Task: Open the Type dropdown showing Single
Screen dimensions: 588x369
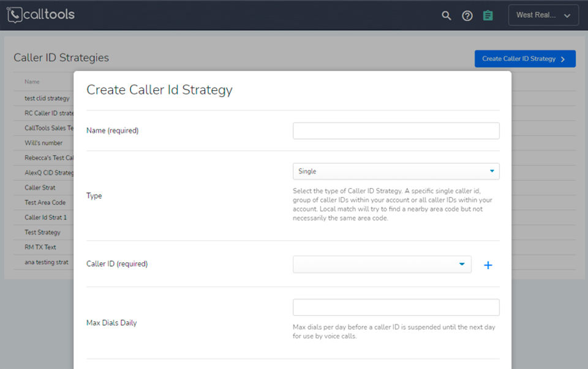Action: [396, 172]
